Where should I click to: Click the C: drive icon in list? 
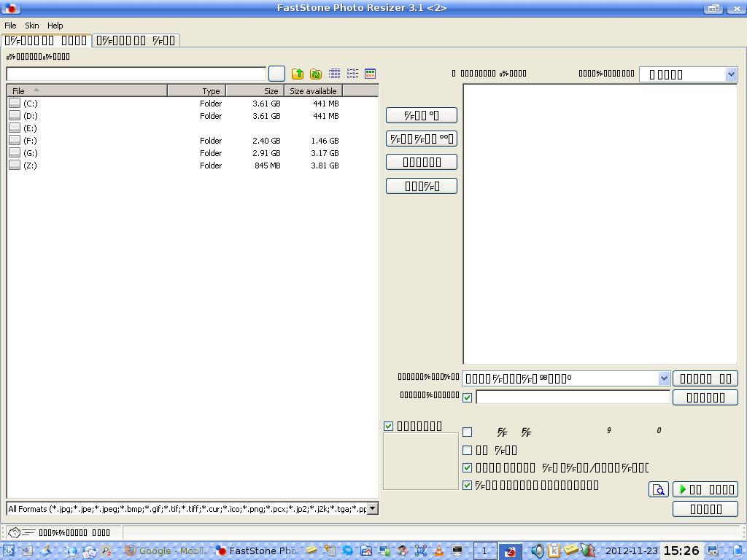pos(15,104)
